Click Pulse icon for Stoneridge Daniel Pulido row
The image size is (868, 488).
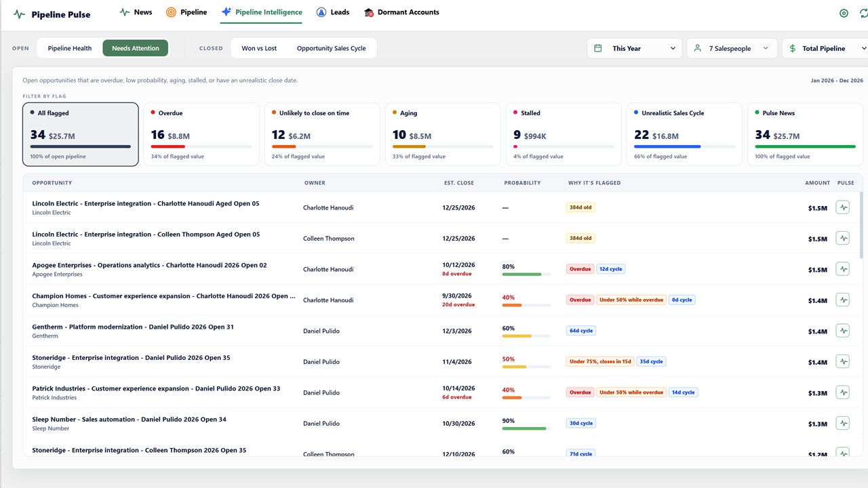tap(843, 362)
